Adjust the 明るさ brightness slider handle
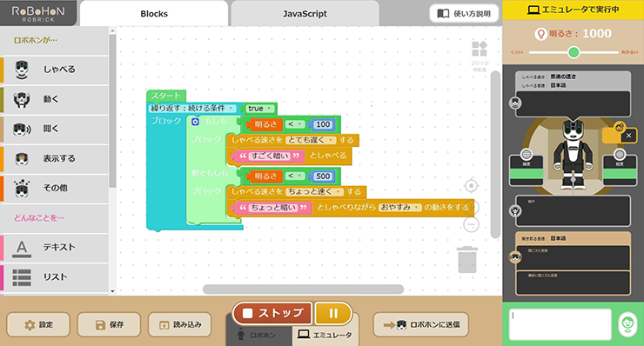 click(574, 52)
